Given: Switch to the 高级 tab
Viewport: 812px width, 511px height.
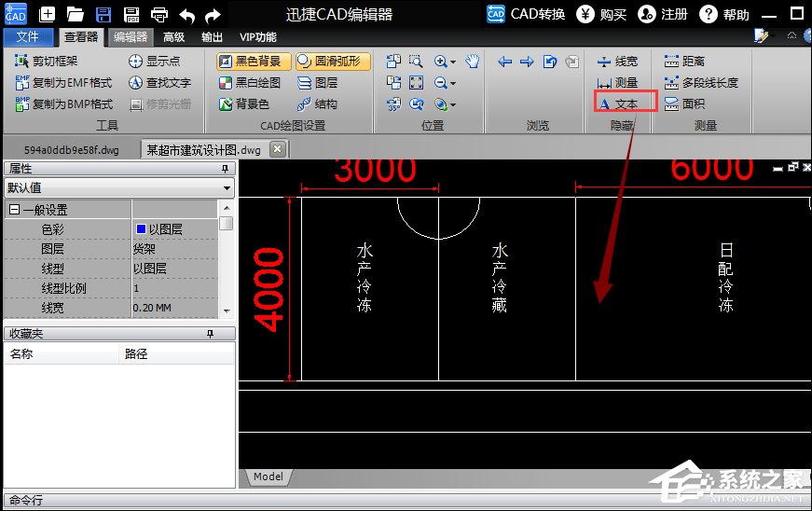Looking at the screenshot, I should (173, 36).
